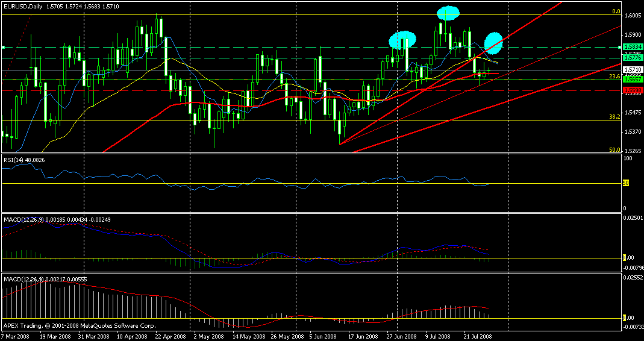Click the 21 Jul 2008 date on the time axis

pyautogui.click(x=478, y=336)
